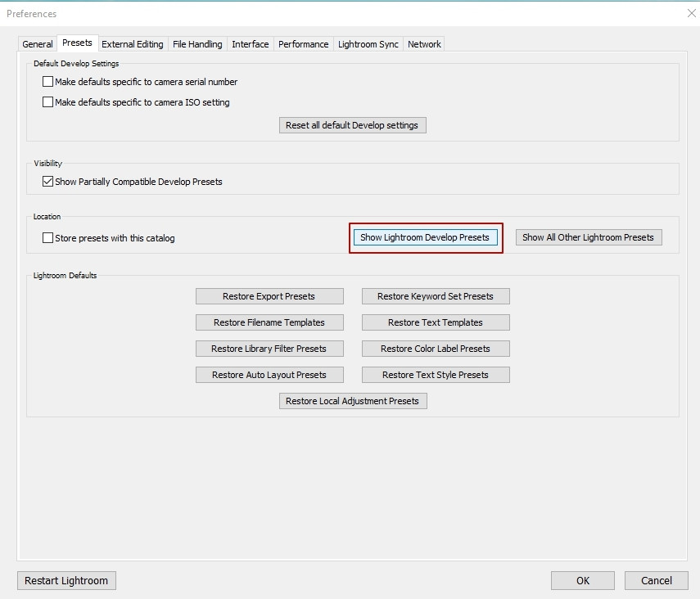Screen dimensions: 700x599
Task: Confirm preferences with OK
Action: (582, 580)
